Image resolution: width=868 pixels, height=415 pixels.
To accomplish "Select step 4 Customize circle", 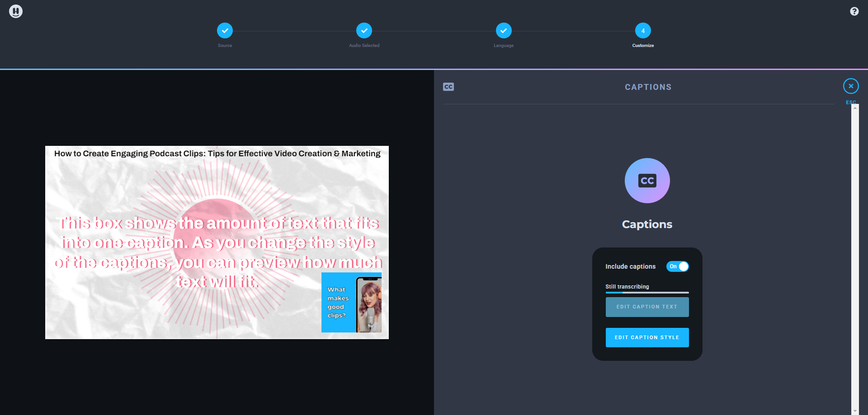I will (643, 31).
